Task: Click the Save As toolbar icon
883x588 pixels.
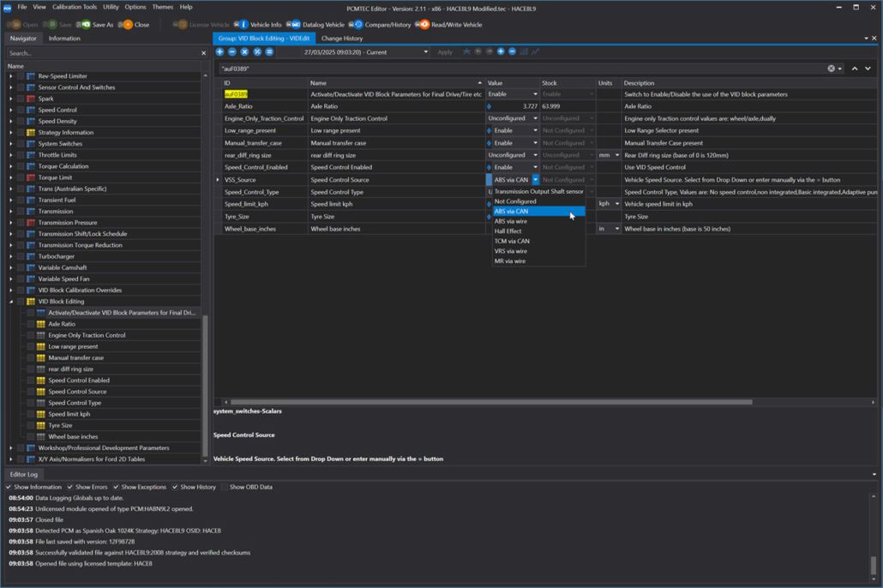Action: point(84,25)
